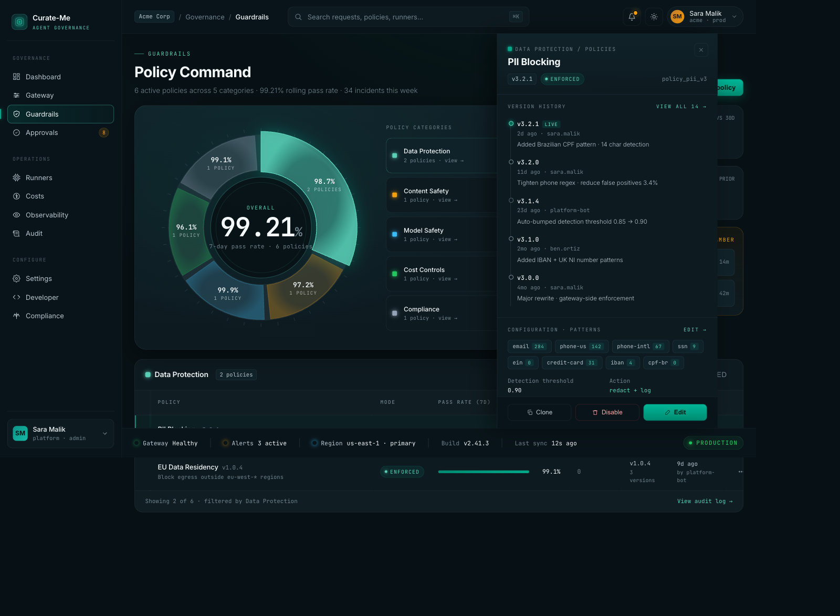Click the Disable policy button
This screenshot has width=840, height=616.
(607, 413)
